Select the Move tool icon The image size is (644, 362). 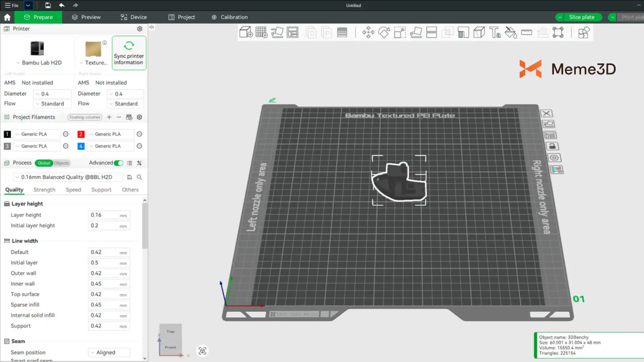pyautogui.click(x=368, y=33)
